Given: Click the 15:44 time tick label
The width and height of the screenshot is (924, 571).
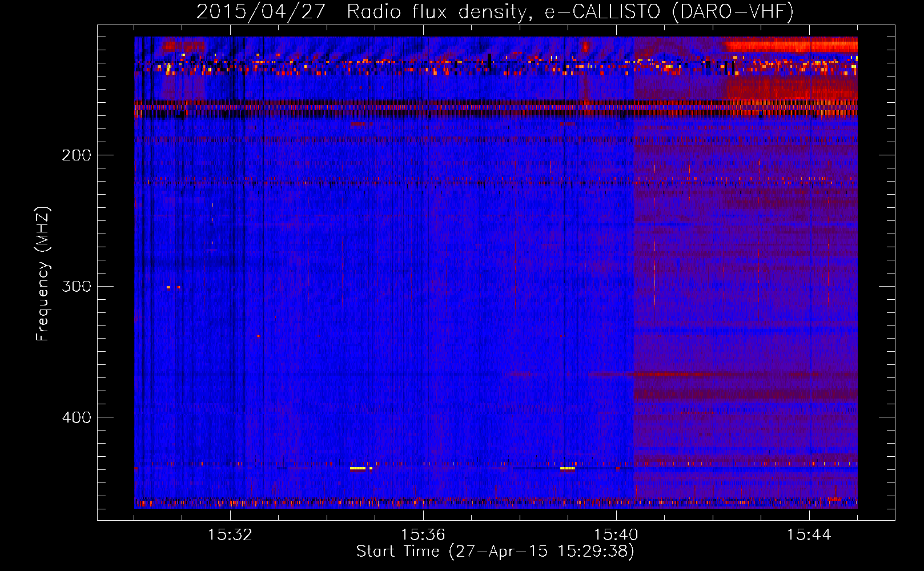Looking at the screenshot, I should pos(809,535).
